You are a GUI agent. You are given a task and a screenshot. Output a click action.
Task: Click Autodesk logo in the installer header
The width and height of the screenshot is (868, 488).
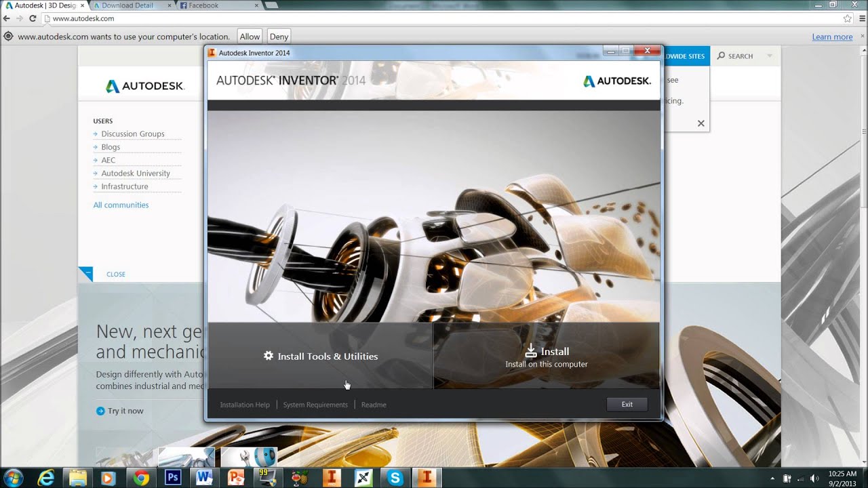[x=616, y=81]
